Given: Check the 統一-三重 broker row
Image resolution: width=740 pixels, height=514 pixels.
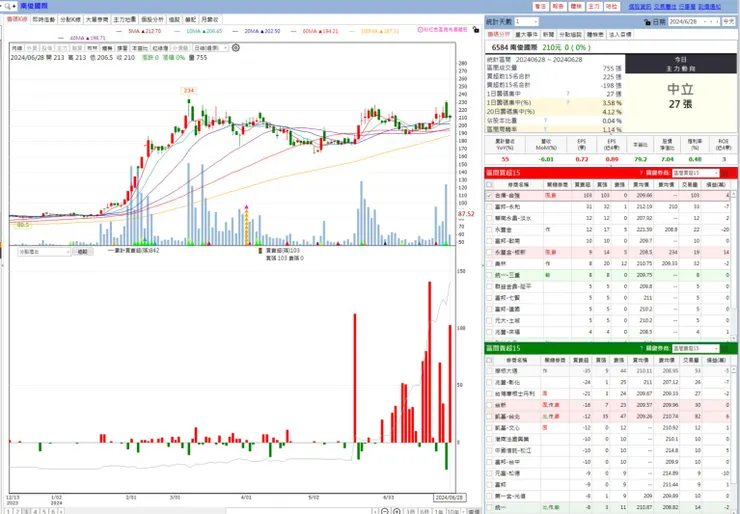Looking at the screenshot, I should click(x=489, y=275).
